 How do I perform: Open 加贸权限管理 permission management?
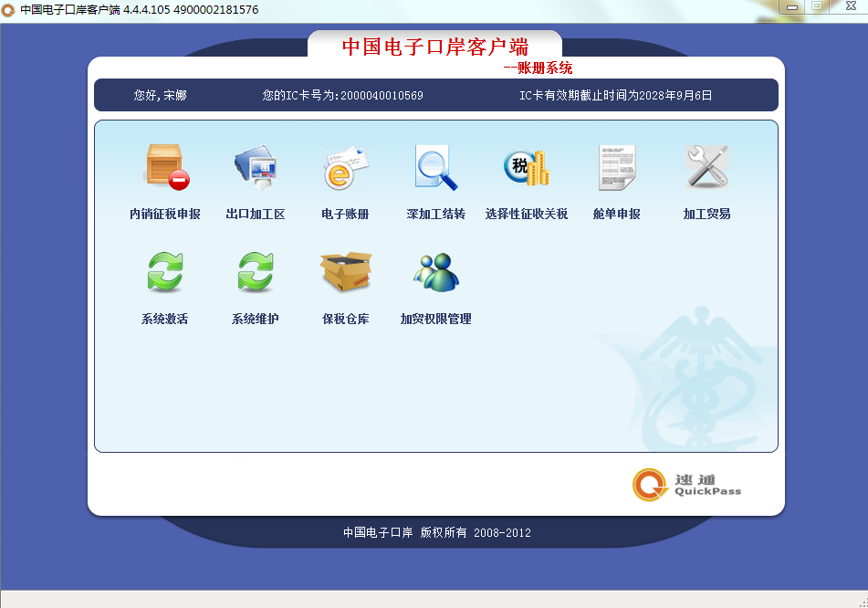[x=435, y=284]
